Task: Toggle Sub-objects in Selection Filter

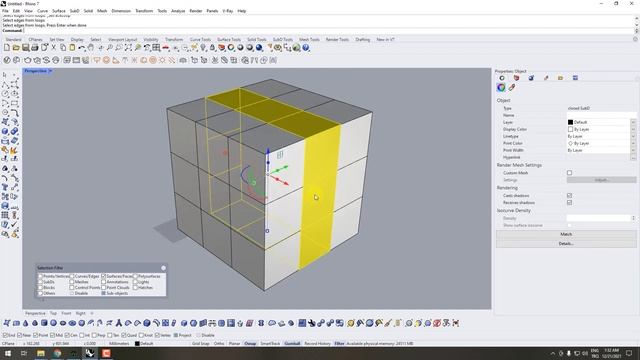Action: point(104,293)
